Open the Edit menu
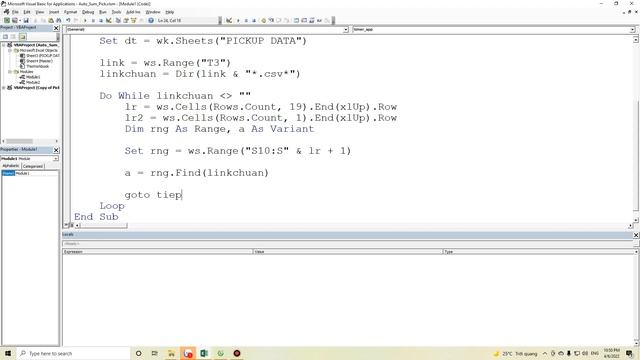This screenshot has height=360, width=640. [27, 12]
